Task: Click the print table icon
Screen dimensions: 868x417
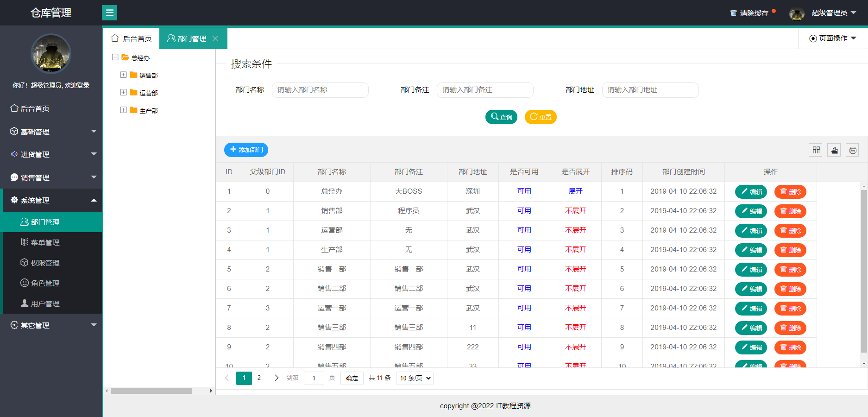Action: click(x=853, y=150)
